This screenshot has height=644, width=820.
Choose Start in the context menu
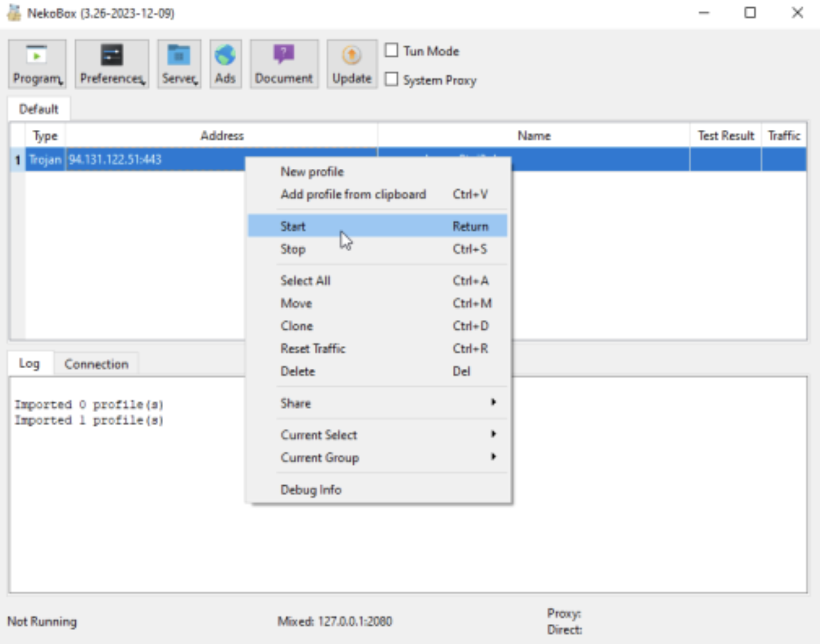point(378,226)
